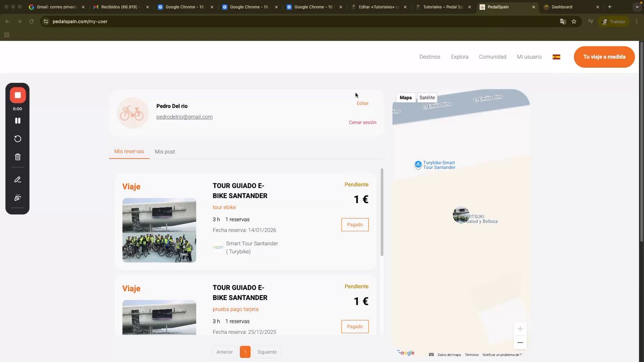
Task: Click Tu viaje a medida button
Action: click(604, 57)
